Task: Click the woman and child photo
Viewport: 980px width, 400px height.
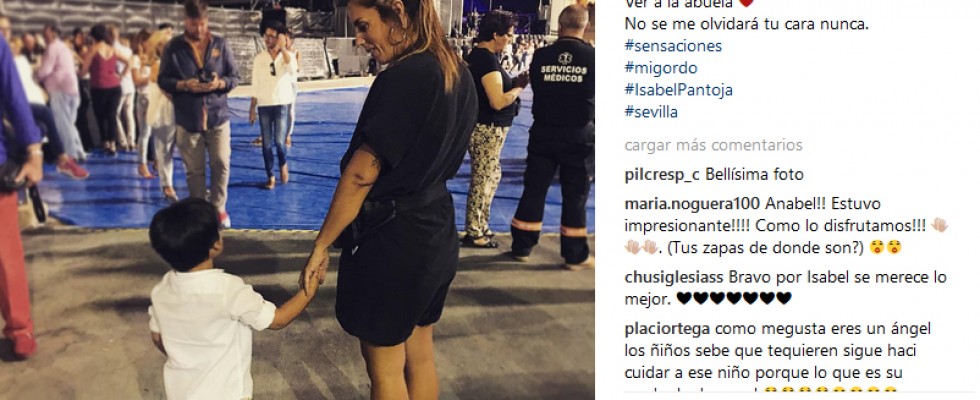Action: click(x=297, y=200)
